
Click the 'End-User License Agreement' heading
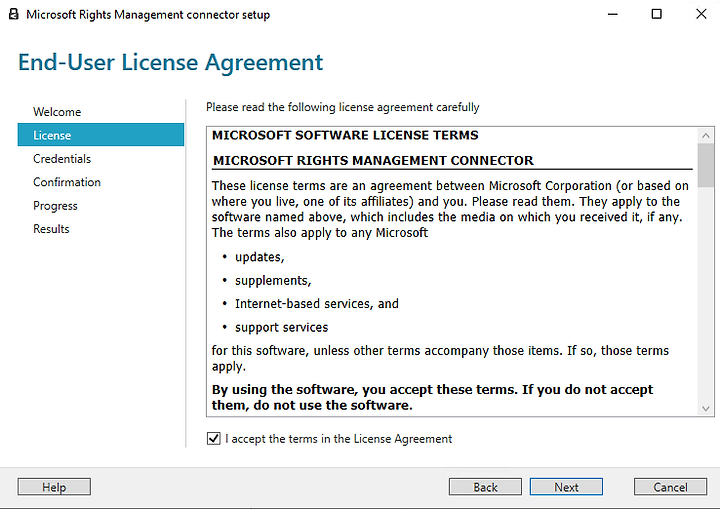point(170,62)
